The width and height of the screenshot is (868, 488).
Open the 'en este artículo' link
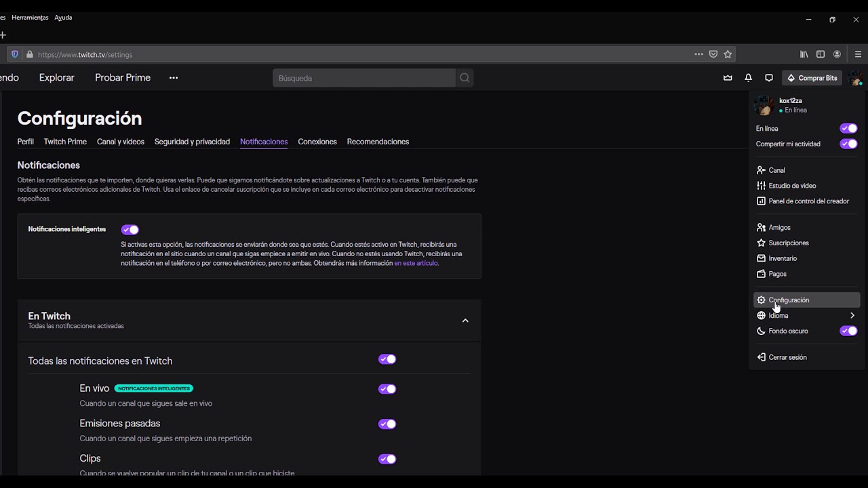click(x=416, y=263)
